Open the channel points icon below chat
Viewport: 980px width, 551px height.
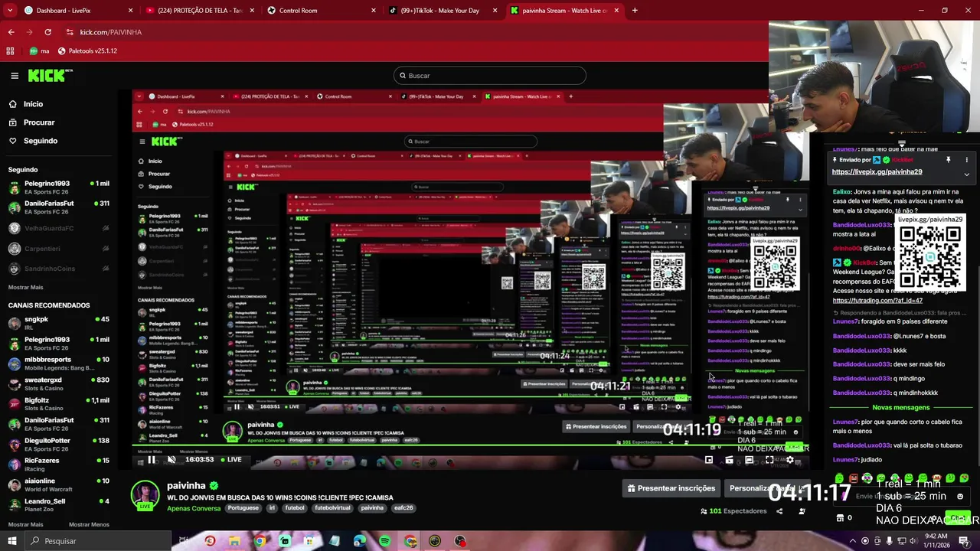pos(840,518)
